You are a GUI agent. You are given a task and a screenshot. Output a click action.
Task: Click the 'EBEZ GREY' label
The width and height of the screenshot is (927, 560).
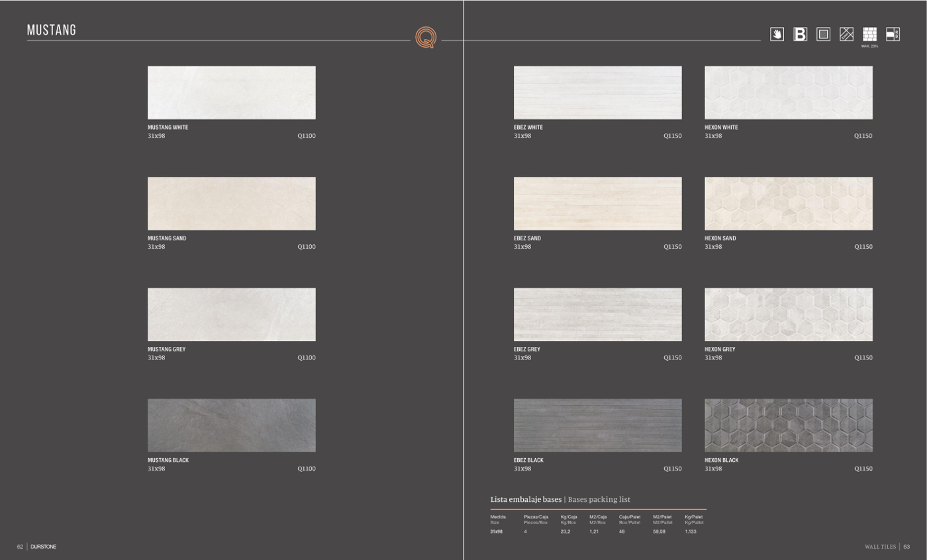tap(527, 349)
